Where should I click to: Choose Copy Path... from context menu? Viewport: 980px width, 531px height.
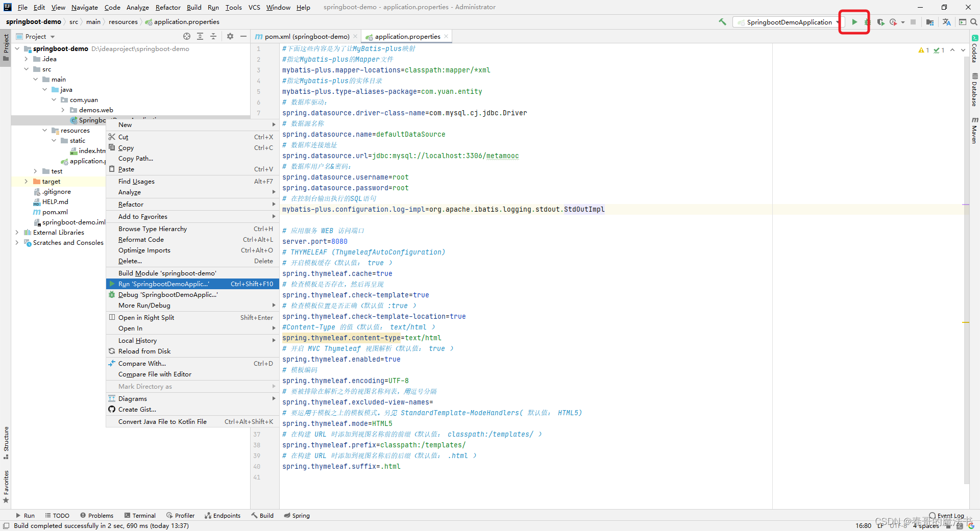[192, 158]
